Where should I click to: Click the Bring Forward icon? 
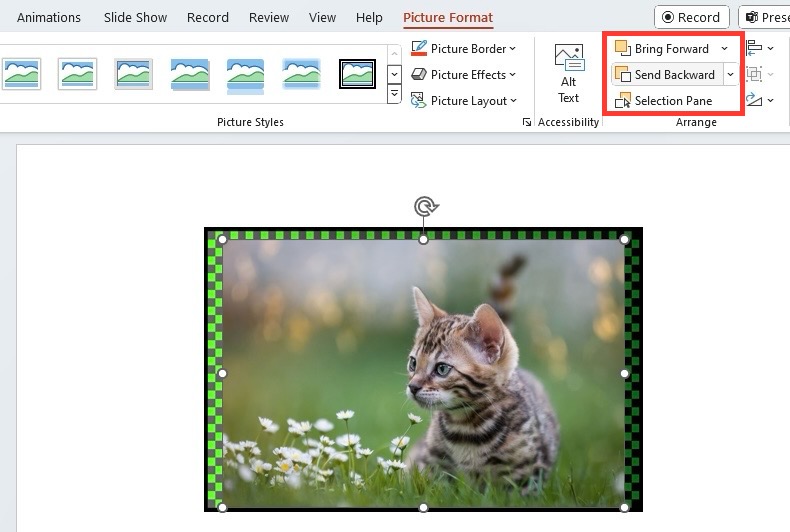[x=623, y=48]
